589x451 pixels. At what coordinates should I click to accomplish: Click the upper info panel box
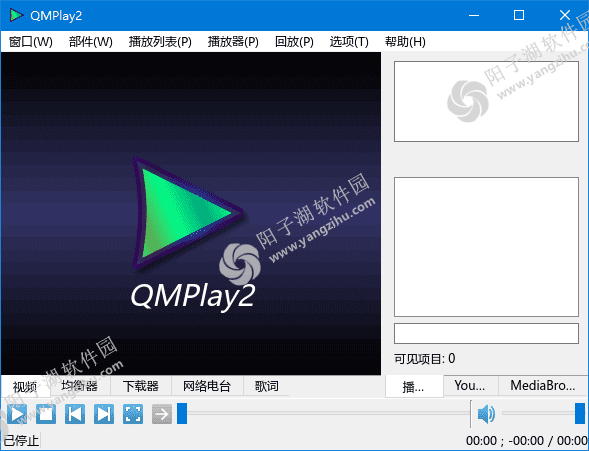coord(486,101)
